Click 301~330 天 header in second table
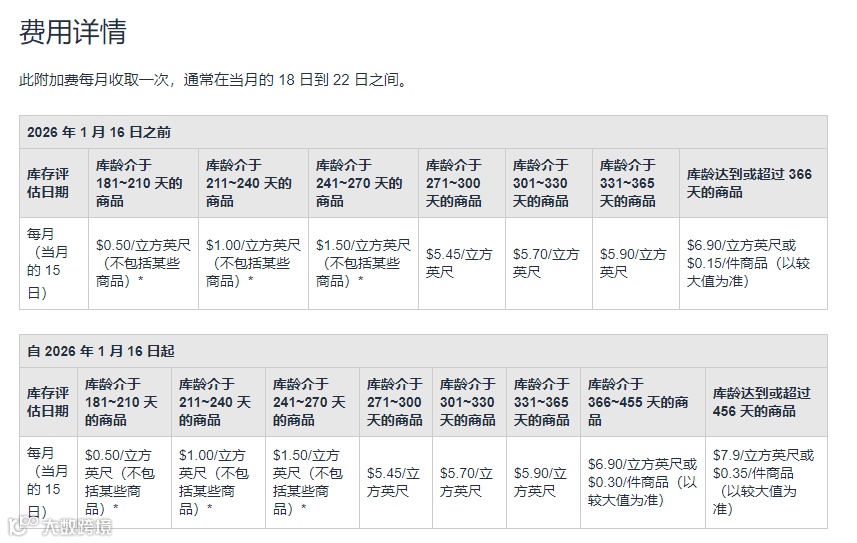The image size is (857, 543). [x=469, y=402]
